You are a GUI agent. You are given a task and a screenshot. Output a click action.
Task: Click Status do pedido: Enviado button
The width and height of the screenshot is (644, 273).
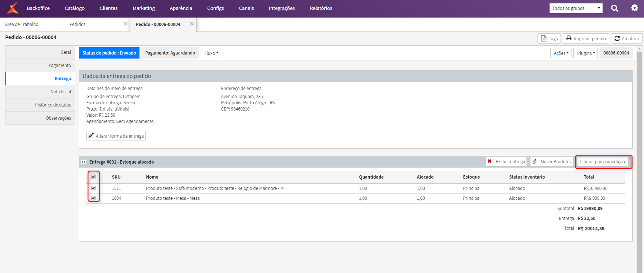(x=109, y=53)
